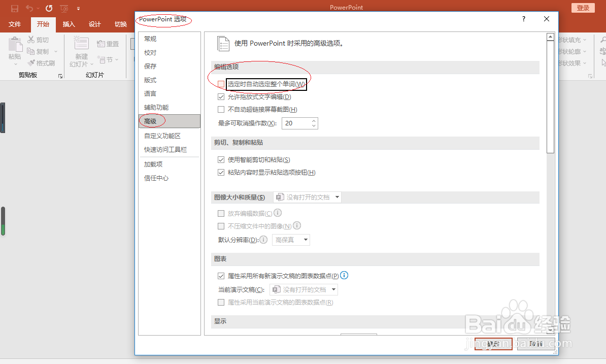
Task: Toggle 使用智能剪切和粘贴 checkbox
Action: tap(221, 159)
